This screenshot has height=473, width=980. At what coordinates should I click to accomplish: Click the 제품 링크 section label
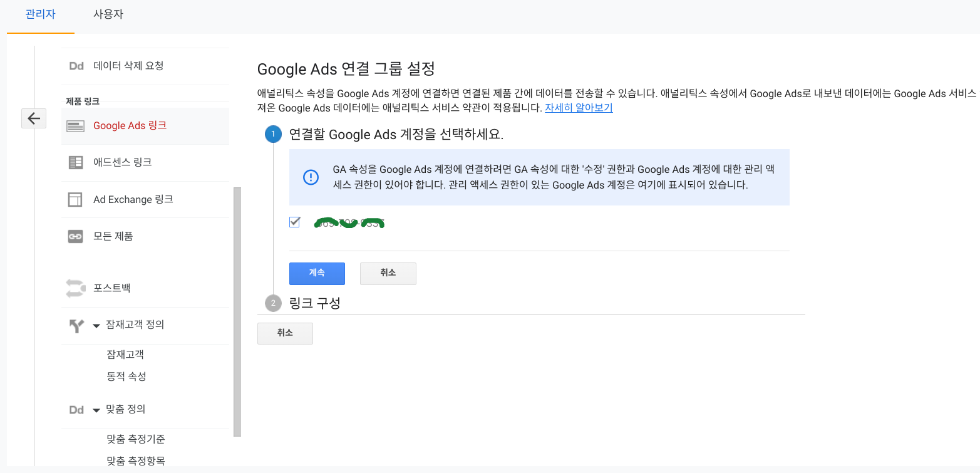83,101
